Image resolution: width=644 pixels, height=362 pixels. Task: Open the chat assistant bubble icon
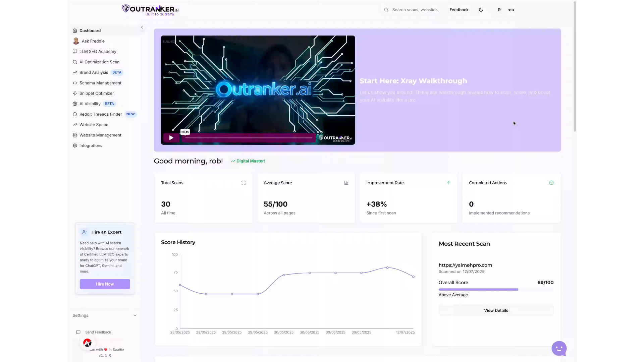click(x=559, y=348)
